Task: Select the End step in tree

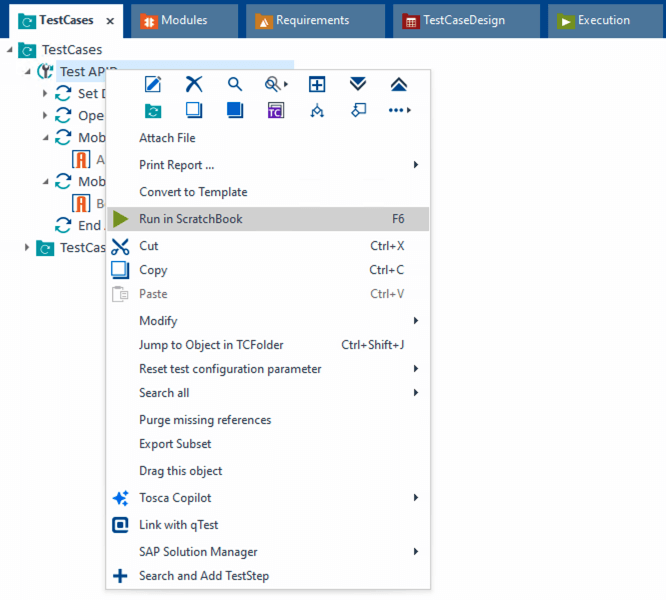Action: (x=89, y=225)
